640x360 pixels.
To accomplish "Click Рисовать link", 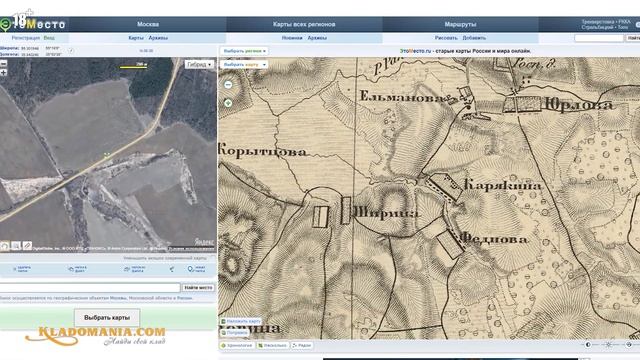I will point(446,38).
